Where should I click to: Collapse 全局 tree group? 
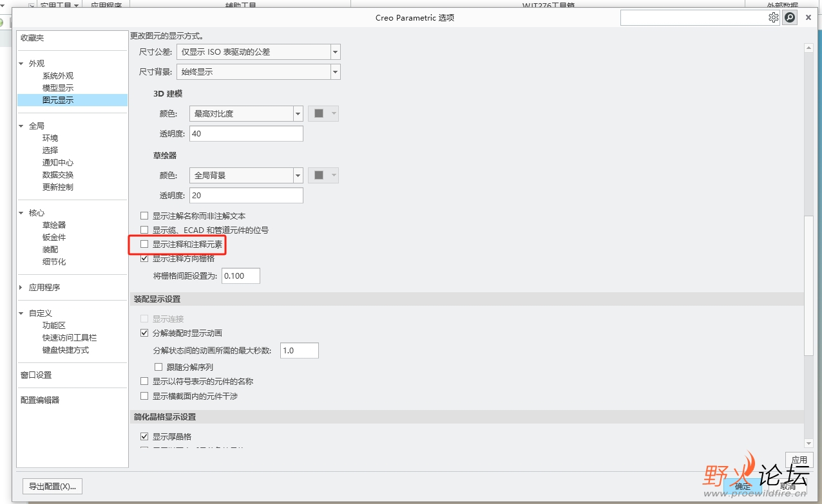(x=22, y=126)
